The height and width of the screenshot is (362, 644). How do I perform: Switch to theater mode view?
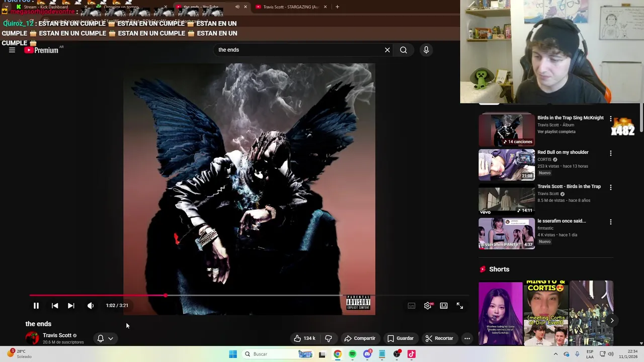click(x=444, y=306)
